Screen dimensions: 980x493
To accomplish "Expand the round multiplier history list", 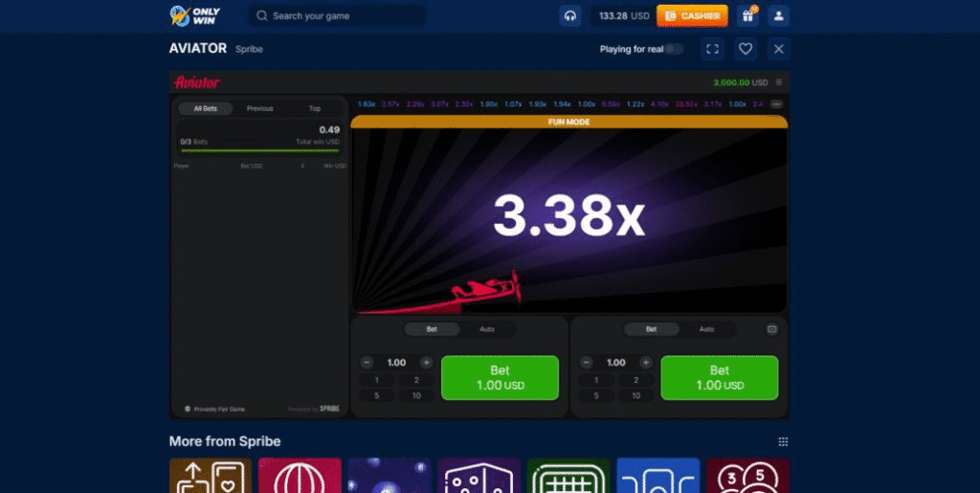I will click(x=776, y=104).
